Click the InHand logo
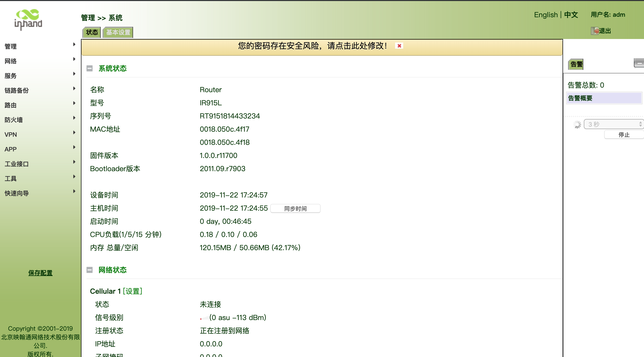 (x=28, y=19)
